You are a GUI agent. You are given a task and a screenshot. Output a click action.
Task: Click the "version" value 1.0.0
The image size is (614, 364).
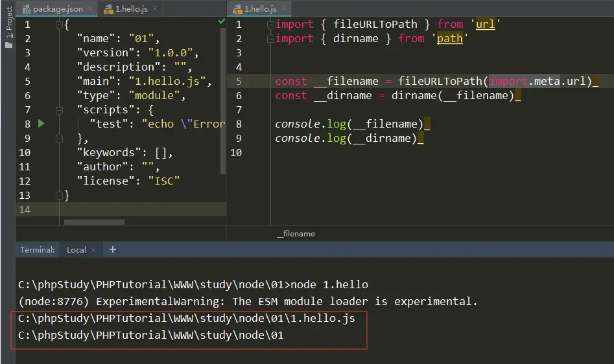click(x=171, y=52)
